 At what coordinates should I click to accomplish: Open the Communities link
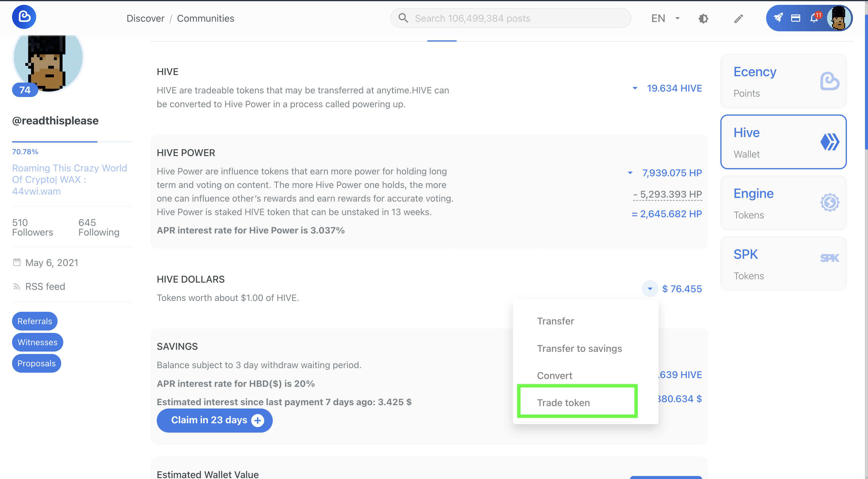click(206, 18)
